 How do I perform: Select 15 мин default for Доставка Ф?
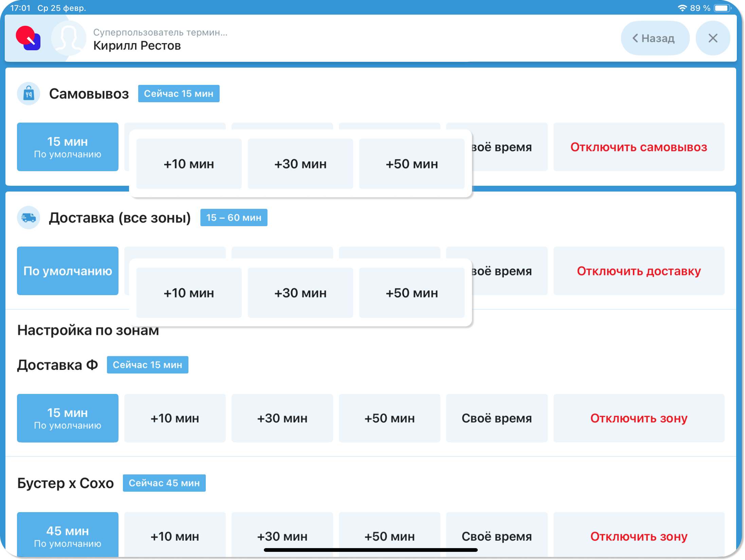click(68, 418)
